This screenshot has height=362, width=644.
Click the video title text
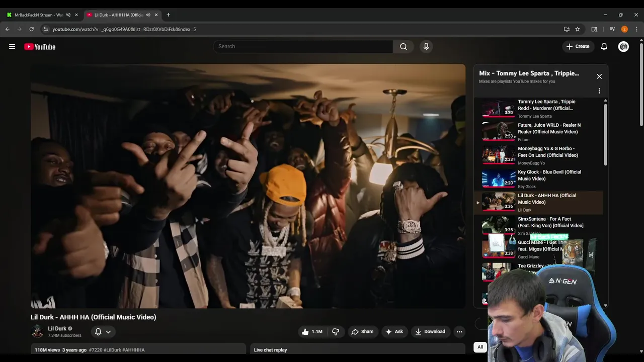(94, 317)
